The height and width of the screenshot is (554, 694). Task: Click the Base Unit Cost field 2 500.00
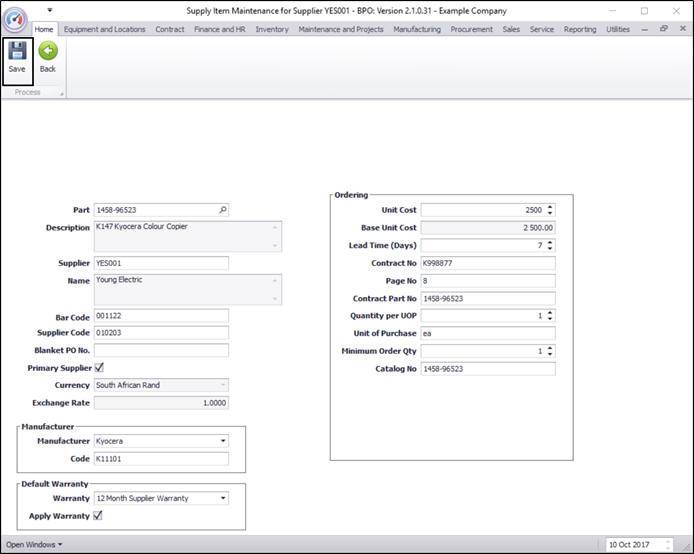point(488,227)
